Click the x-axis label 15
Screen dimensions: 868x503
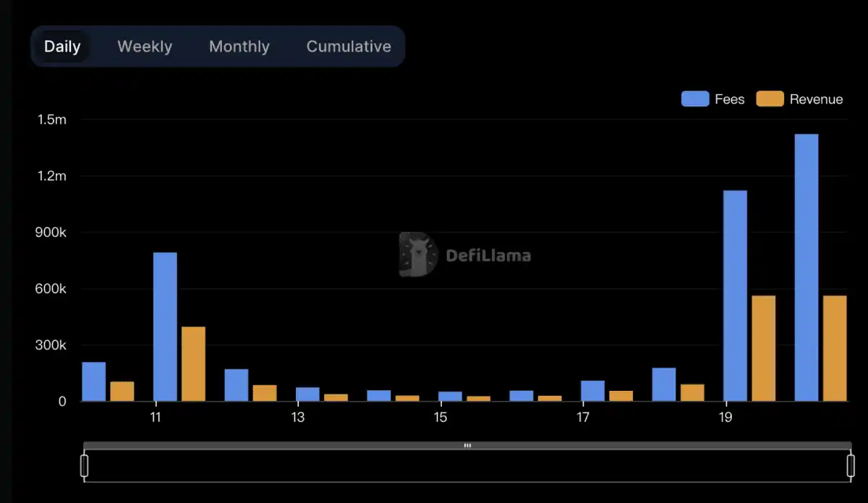pyautogui.click(x=441, y=418)
